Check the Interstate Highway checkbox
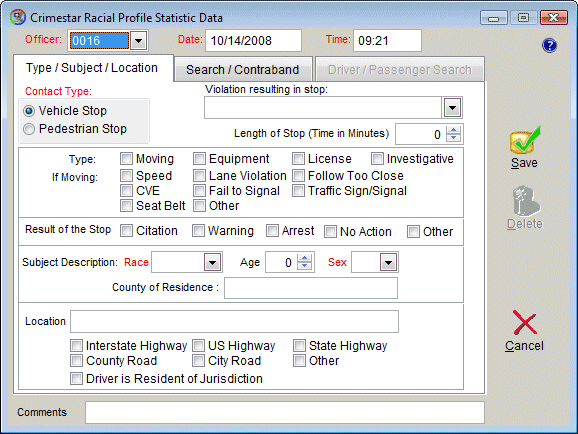Screen dimensions: 578x434 pyautogui.click(x=76, y=346)
